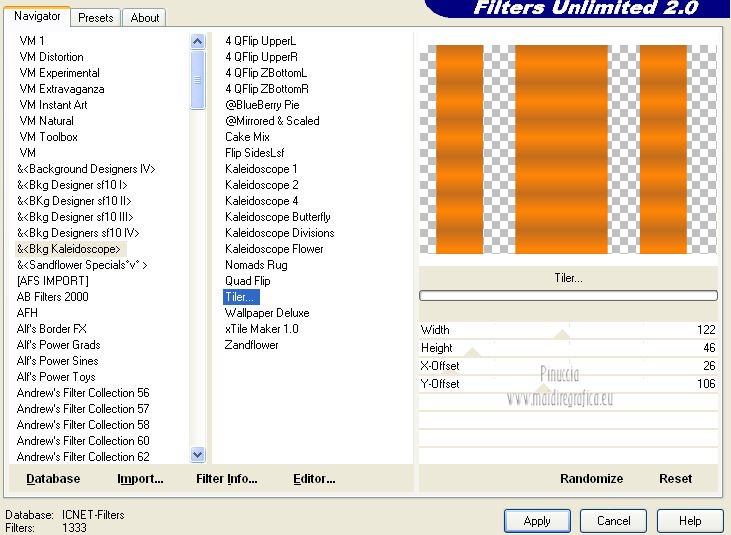Click the Cancel button
Viewport: 731px width, 535px height.
[614, 521]
